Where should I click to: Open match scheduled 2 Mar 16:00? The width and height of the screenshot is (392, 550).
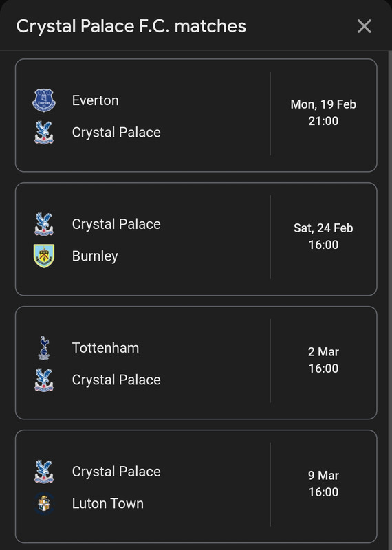pyautogui.click(x=196, y=363)
